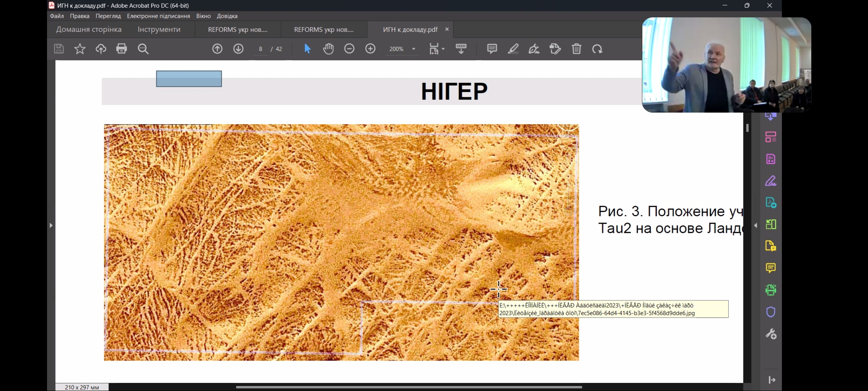
Task: Open the 200% zoom level dropdown
Action: click(413, 49)
